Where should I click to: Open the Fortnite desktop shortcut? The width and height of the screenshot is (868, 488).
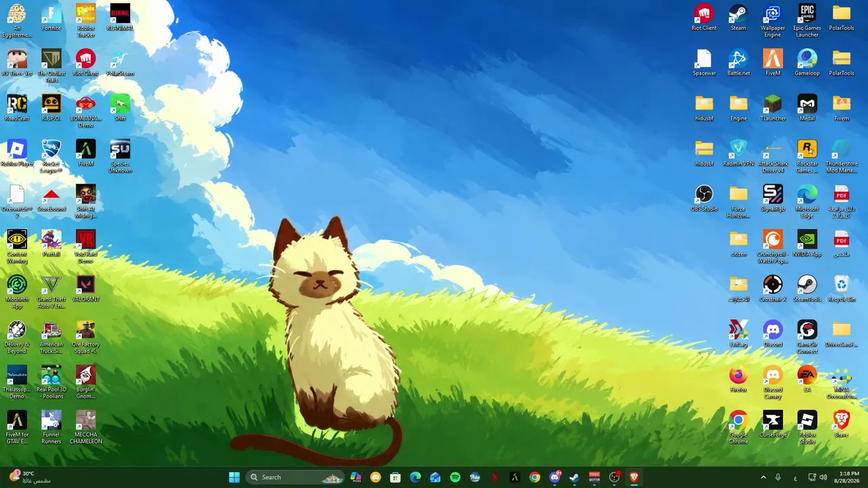(x=52, y=18)
